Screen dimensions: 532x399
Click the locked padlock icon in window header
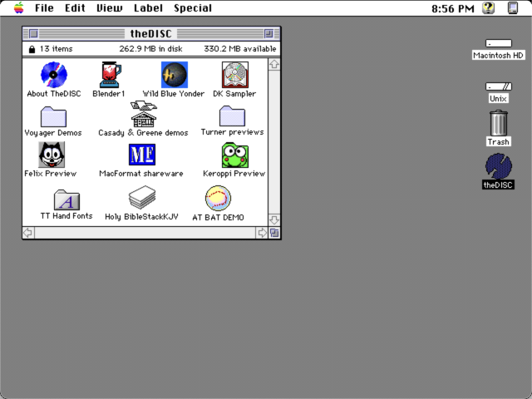32,49
